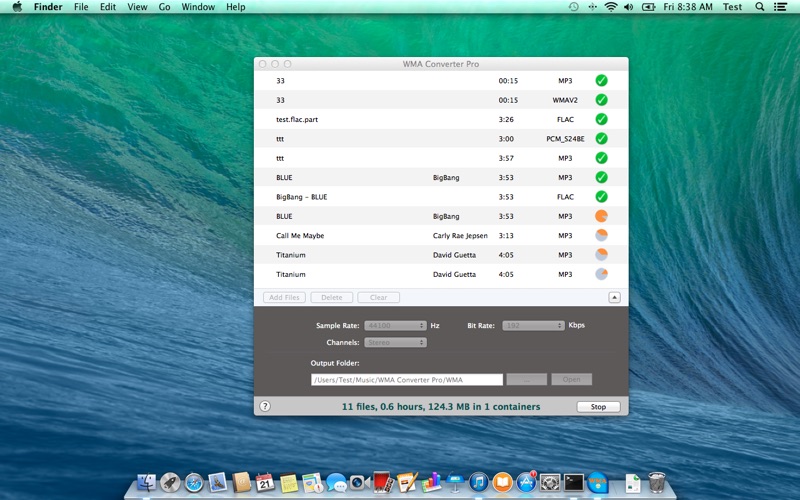
Task: Open Spotlight search magnifier icon
Action: pyautogui.click(x=760, y=7)
